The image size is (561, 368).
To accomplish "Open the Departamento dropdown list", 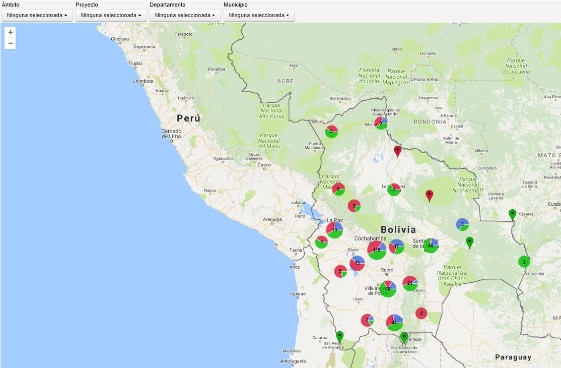I will point(185,15).
